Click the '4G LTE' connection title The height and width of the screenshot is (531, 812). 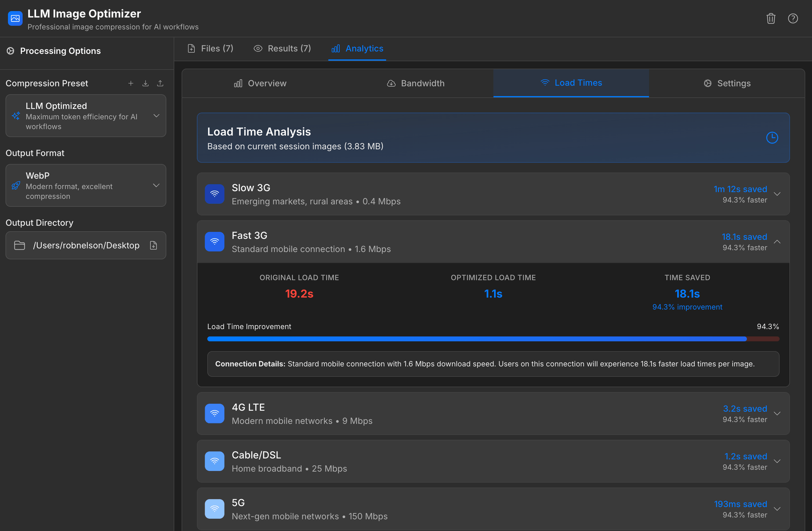(248, 407)
